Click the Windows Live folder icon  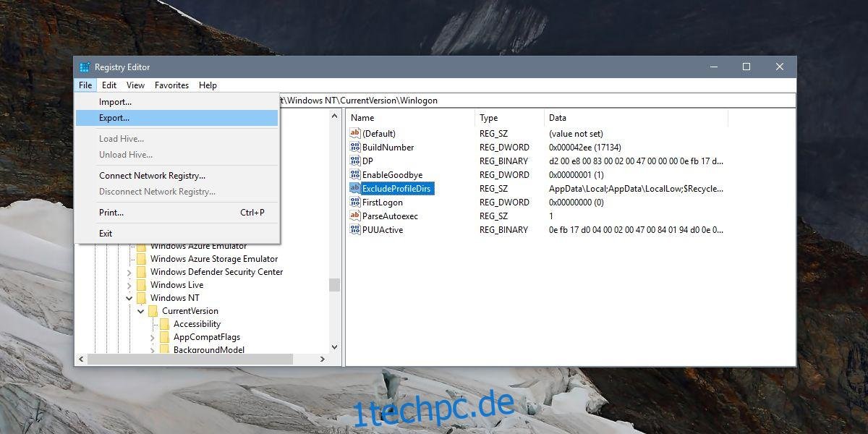(x=141, y=285)
